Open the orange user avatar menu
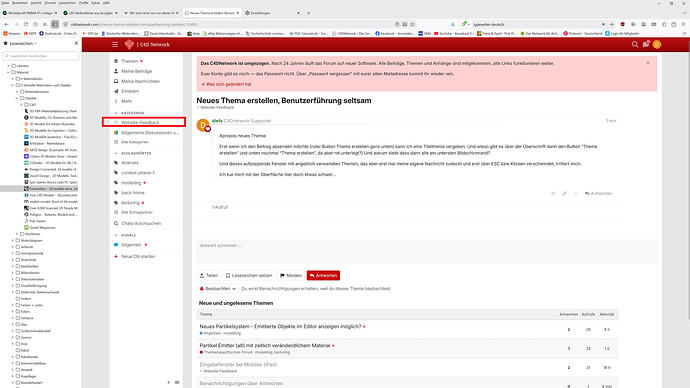Image resolution: width=690 pixels, height=388 pixels. (657, 44)
